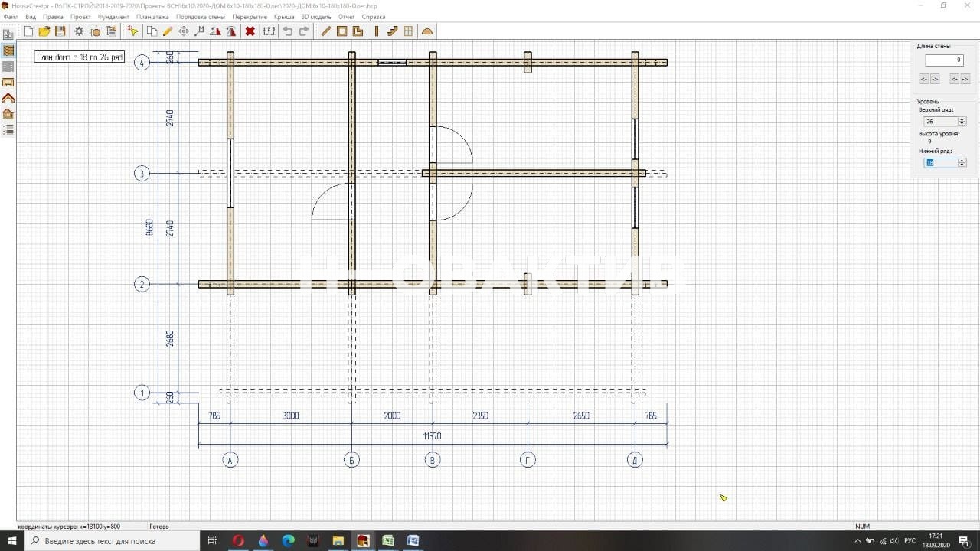Open the Крыша menu
The width and height of the screenshot is (980, 551).
[284, 16]
